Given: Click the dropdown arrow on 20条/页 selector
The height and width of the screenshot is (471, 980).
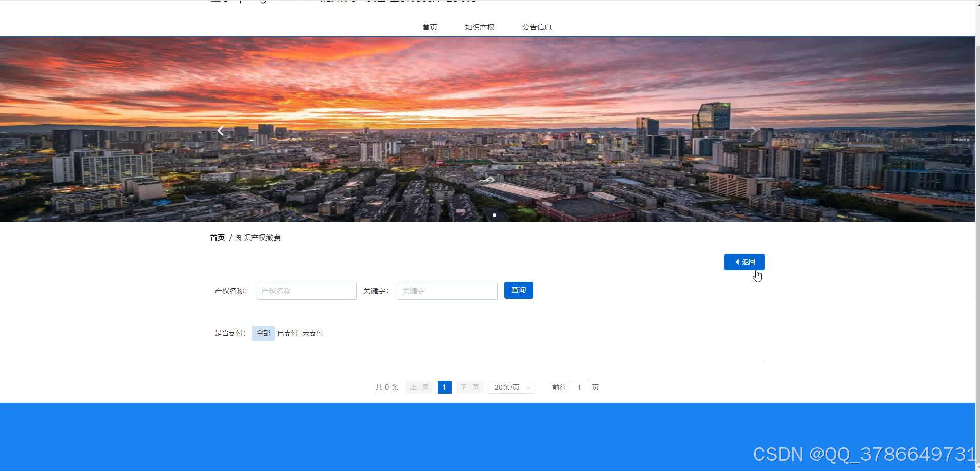Looking at the screenshot, I should pos(526,387).
